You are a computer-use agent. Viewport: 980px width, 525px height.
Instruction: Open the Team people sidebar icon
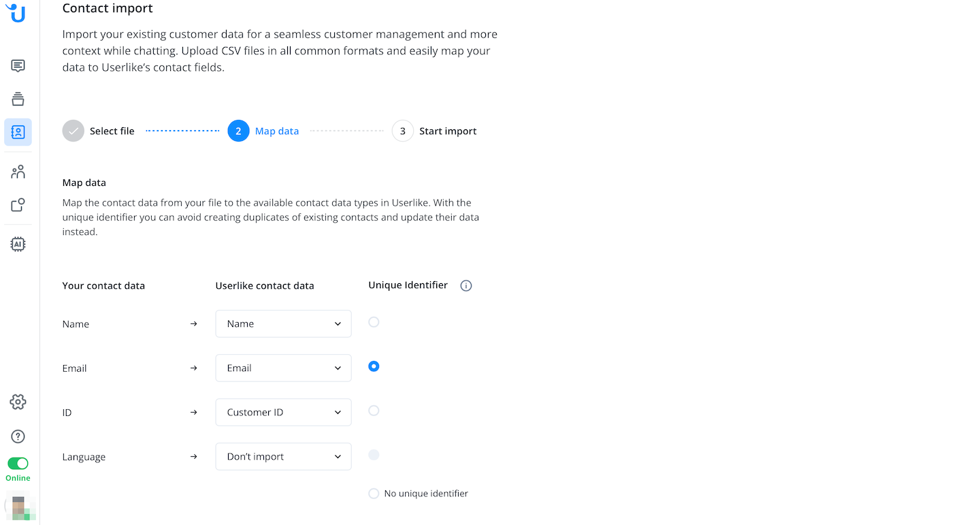point(18,172)
